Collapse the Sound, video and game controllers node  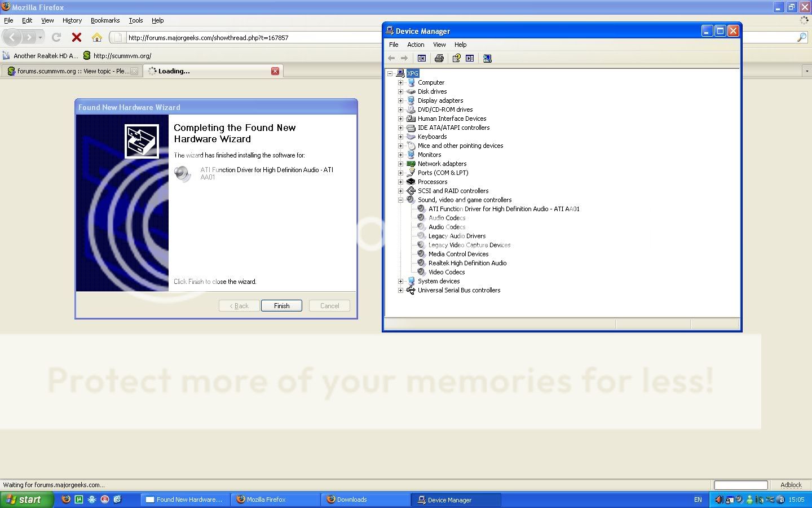pos(401,200)
